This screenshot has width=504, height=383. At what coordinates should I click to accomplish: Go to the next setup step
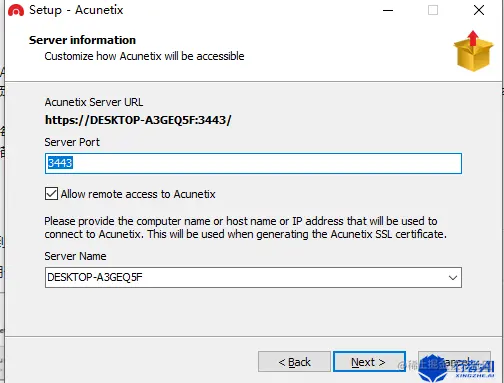[x=369, y=362]
